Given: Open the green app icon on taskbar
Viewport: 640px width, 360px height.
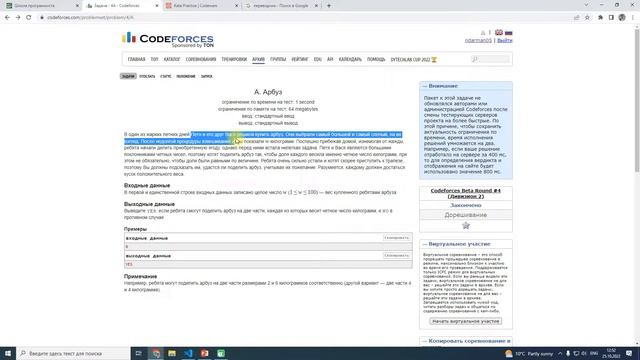Looking at the screenshot, I should click(221, 353).
